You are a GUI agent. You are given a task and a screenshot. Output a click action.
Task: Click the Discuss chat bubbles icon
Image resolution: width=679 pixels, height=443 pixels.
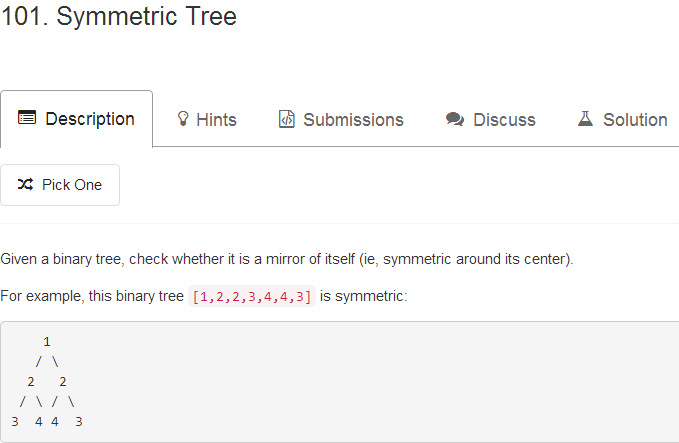click(x=455, y=120)
